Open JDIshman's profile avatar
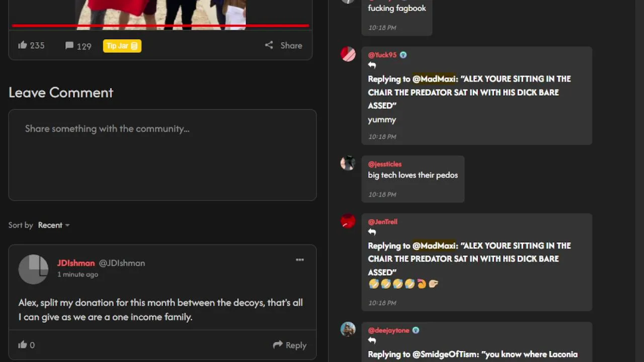644x362 pixels. (x=33, y=269)
